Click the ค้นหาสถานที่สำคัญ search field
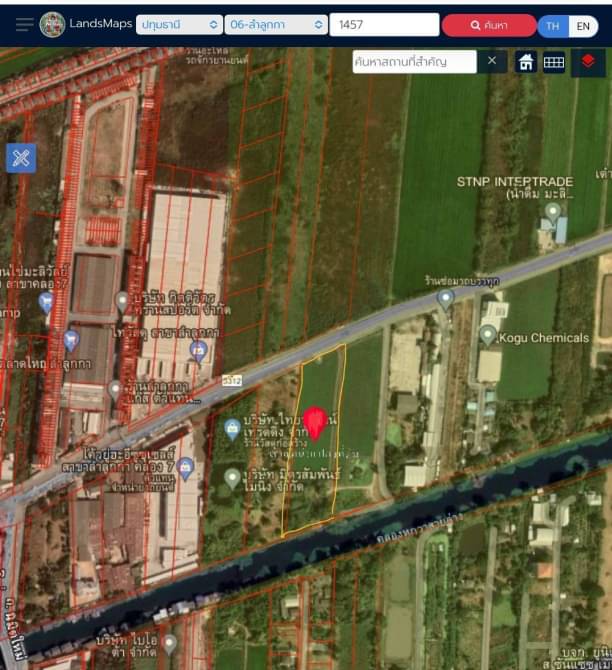This screenshot has height=670, width=612. pyautogui.click(x=414, y=62)
